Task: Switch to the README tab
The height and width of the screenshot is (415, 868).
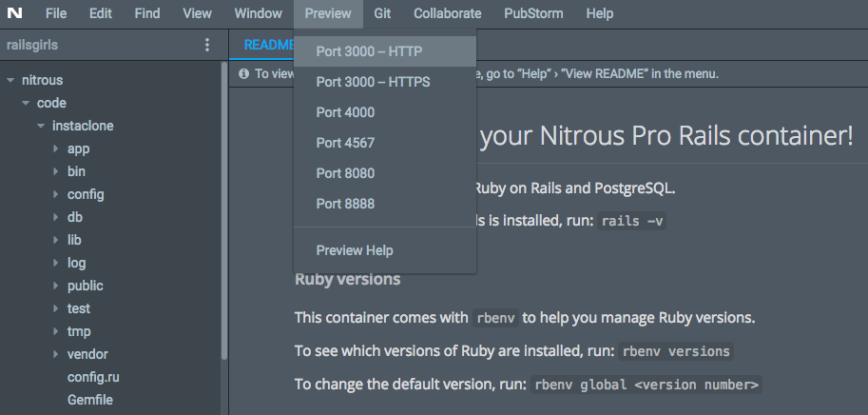Action: pyautogui.click(x=266, y=45)
